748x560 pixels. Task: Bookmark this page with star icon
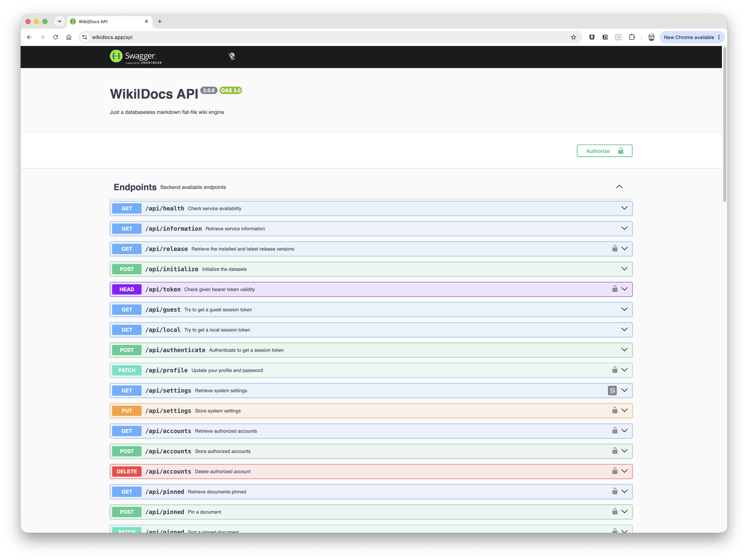tap(573, 37)
